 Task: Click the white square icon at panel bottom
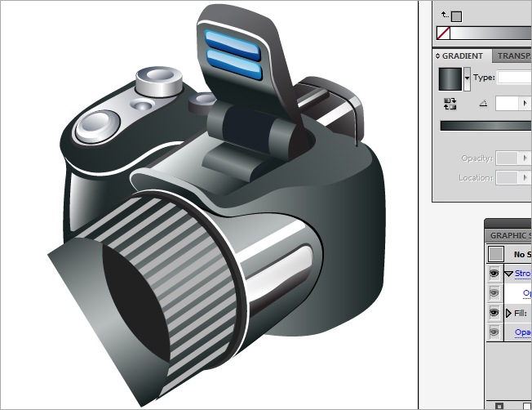pyautogui.click(x=526, y=406)
